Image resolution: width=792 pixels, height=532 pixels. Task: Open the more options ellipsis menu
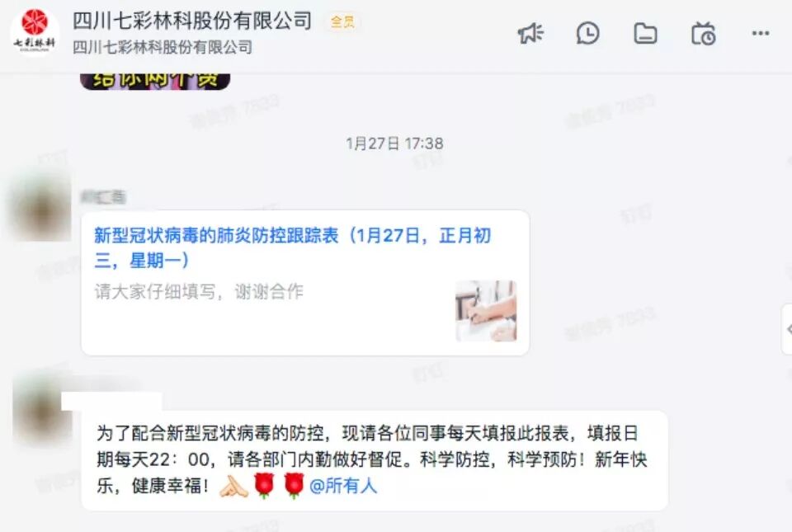pyautogui.click(x=761, y=33)
